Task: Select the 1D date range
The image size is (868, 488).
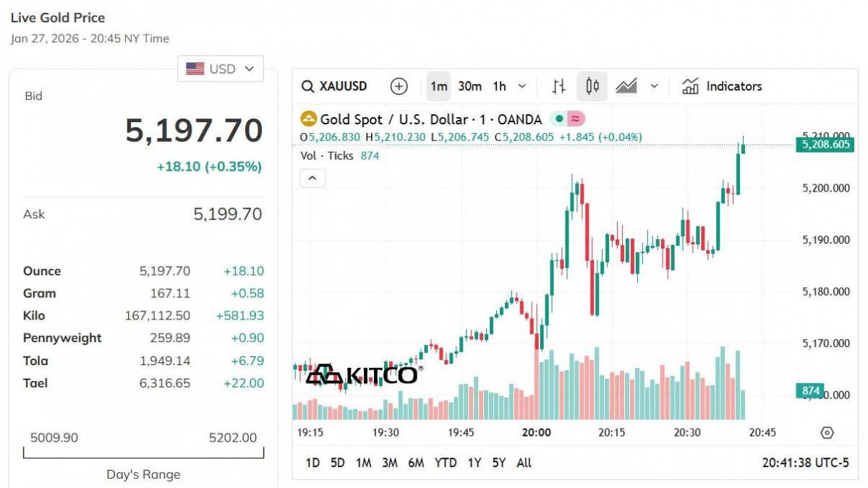Action: click(x=312, y=463)
